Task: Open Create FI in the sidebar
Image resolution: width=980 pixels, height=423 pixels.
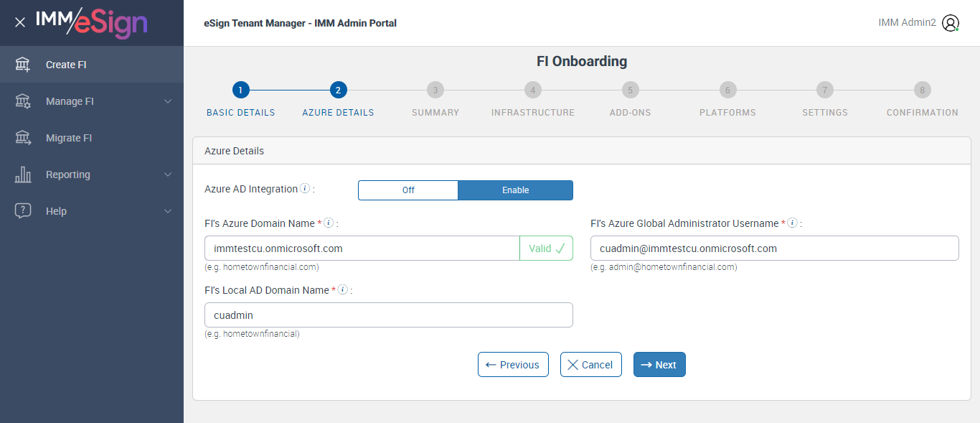Action: tap(92, 65)
